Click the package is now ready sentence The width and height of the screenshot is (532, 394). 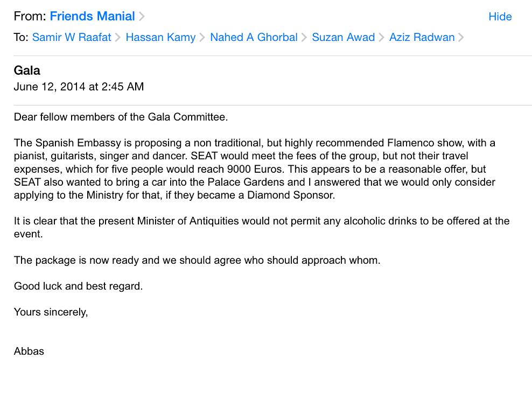click(x=197, y=261)
